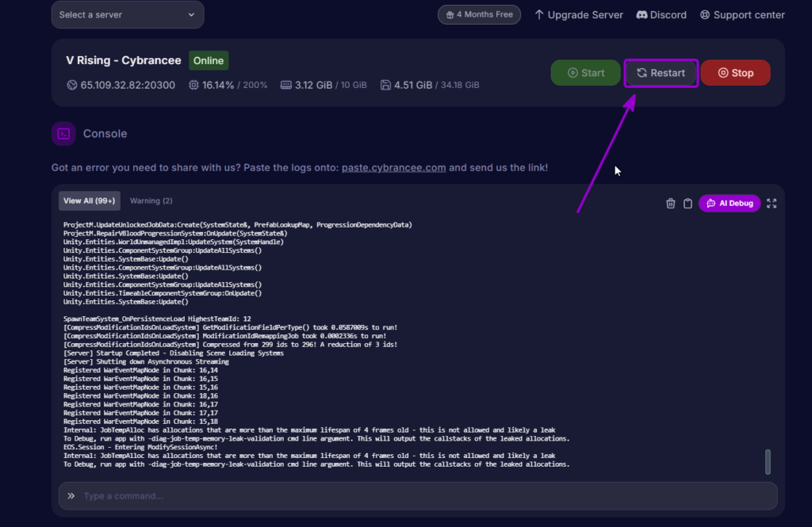The width and height of the screenshot is (812, 527).
Task: Click the 4.51 GiB disk usage value
Action: click(412, 85)
